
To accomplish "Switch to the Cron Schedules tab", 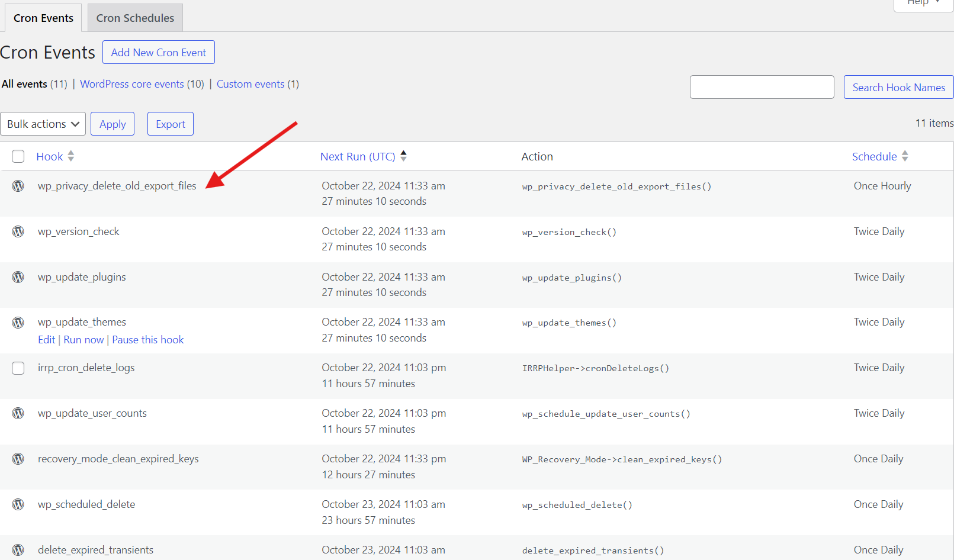I will point(134,17).
